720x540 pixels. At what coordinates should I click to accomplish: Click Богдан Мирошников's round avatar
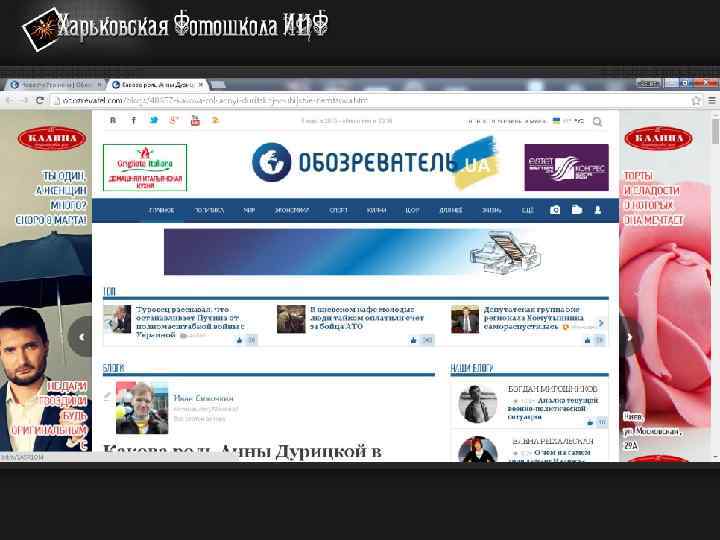[478, 404]
